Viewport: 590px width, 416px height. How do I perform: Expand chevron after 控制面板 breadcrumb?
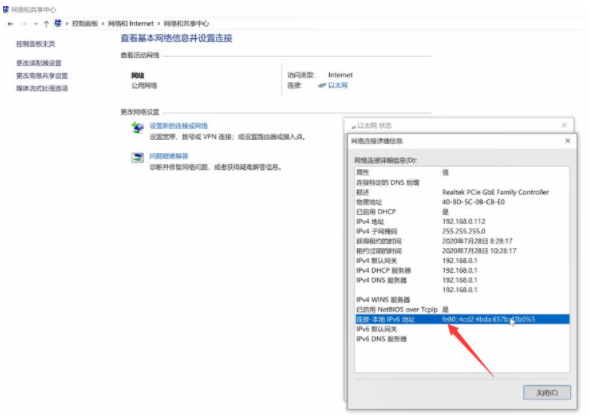[x=103, y=24]
